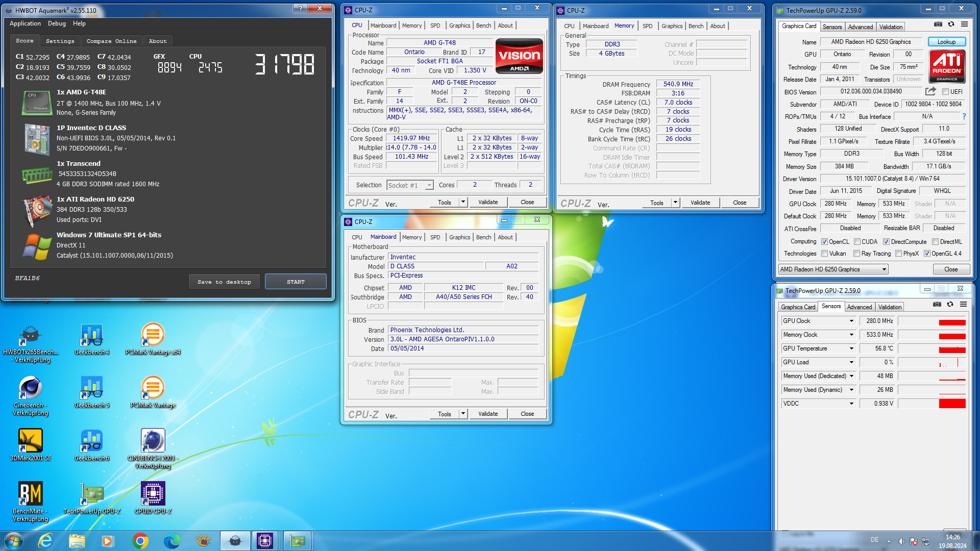
Task: Launch Internet Explorer from the taskbar
Action: (x=45, y=541)
